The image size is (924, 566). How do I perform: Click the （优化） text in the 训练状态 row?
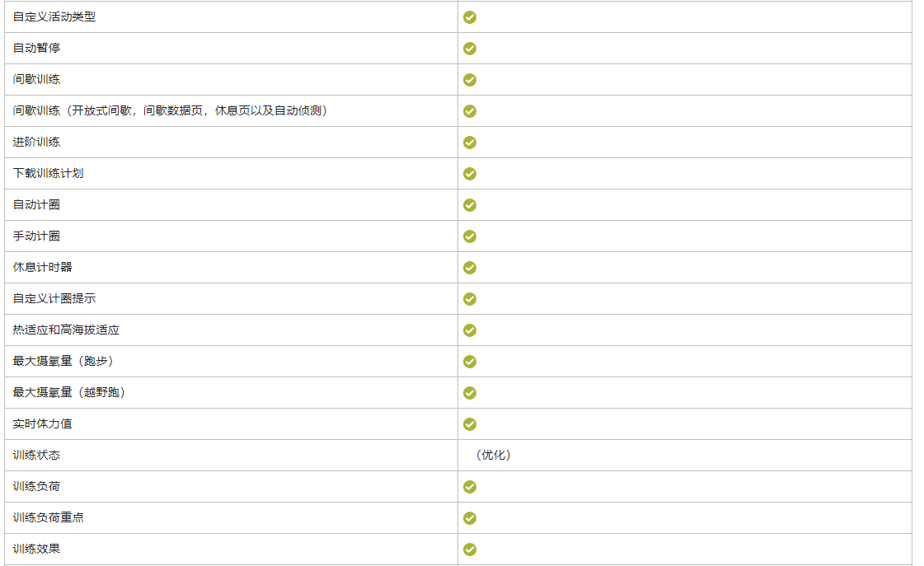coord(493,456)
